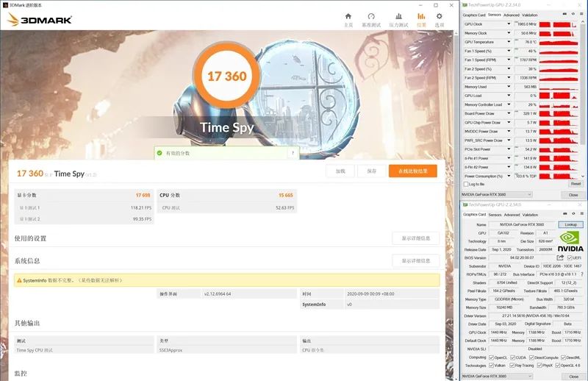
Task: Click the question mark beside valid score banner
Action: click(293, 153)
